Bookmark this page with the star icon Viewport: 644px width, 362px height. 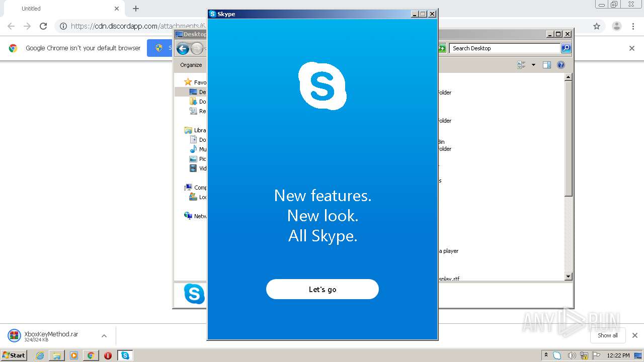pyautogui.click(x=597, y=26)
